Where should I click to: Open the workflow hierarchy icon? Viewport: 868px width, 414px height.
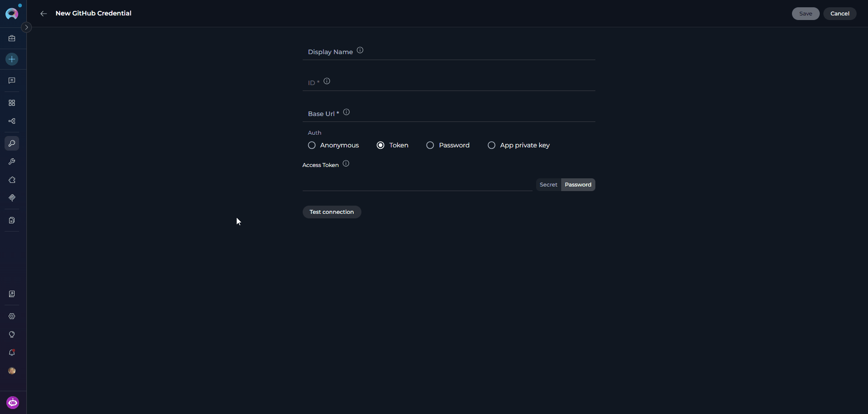pos(12,121)
